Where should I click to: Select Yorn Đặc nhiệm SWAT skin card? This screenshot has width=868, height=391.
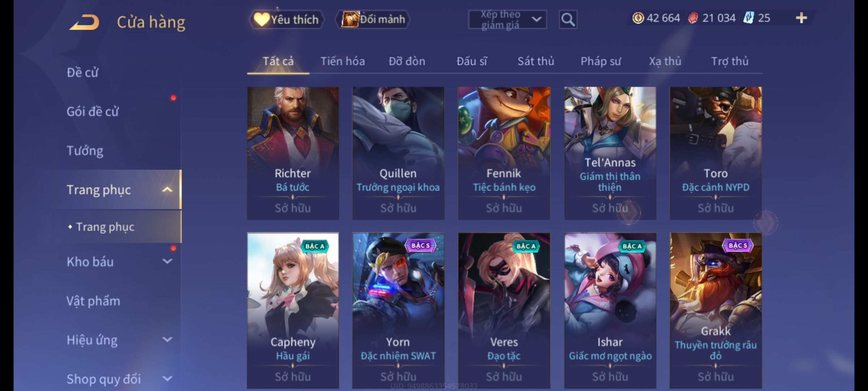398,311
